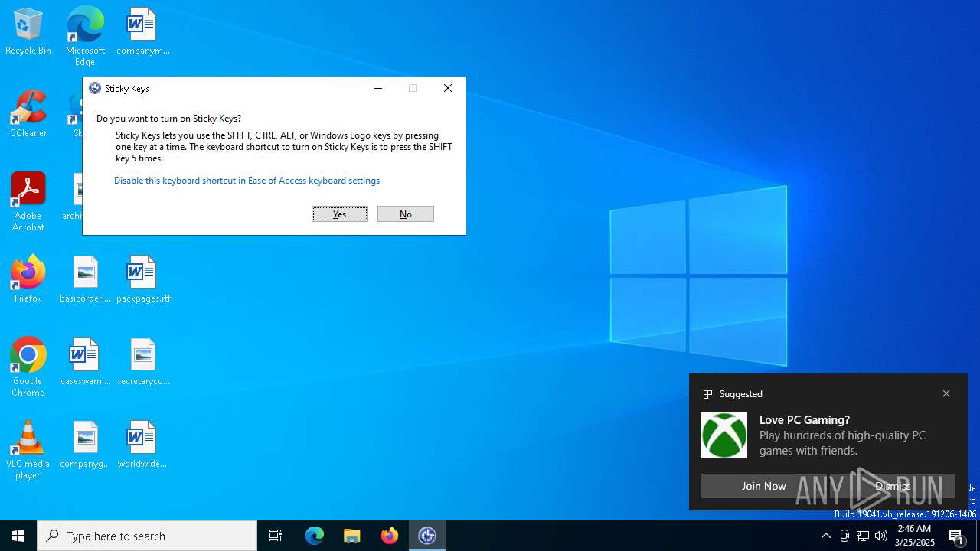This screenshot has height=551, width=980.
Task: Open the Windows Start menu
Action: (18, 536)
